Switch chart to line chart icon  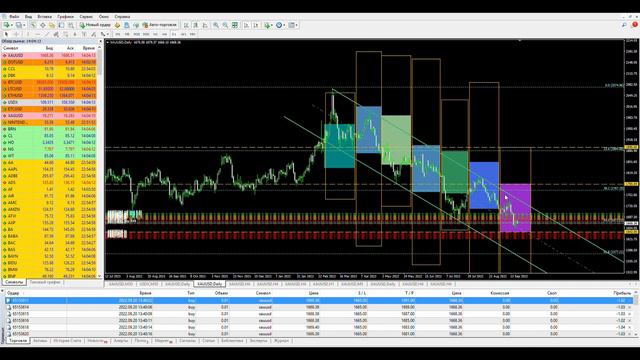(x=205, y=25)
